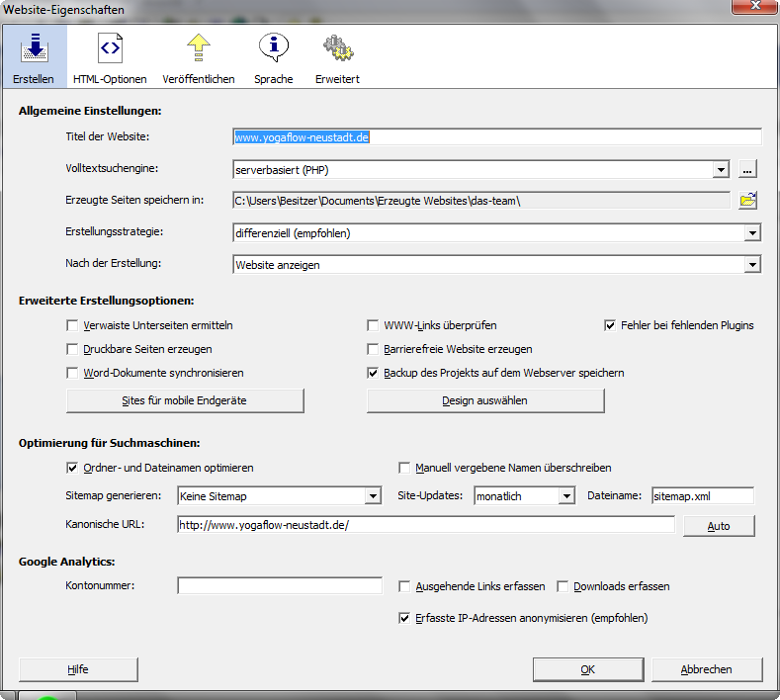Click the Design auswählen button
The width and height of the screenshot is (780, 700).
(485, 400)
